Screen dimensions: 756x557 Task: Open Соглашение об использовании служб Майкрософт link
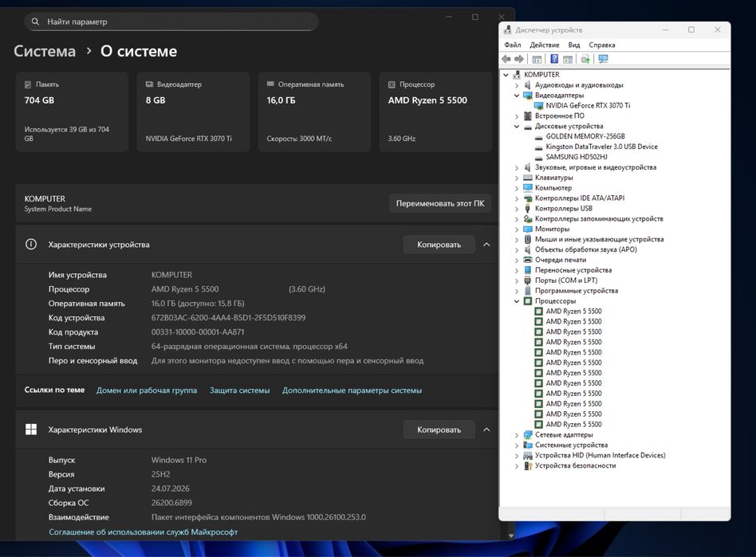point(144,532)
